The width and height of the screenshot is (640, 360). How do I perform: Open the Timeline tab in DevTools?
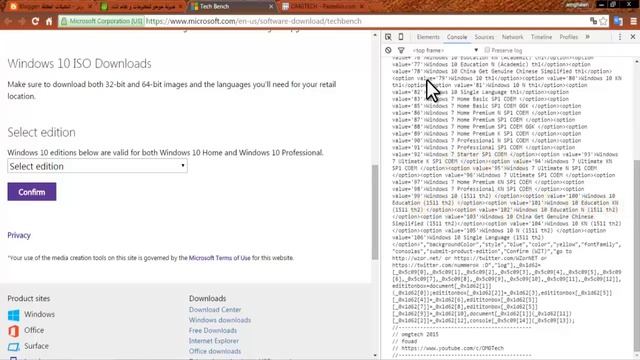(x=541, y=37)
